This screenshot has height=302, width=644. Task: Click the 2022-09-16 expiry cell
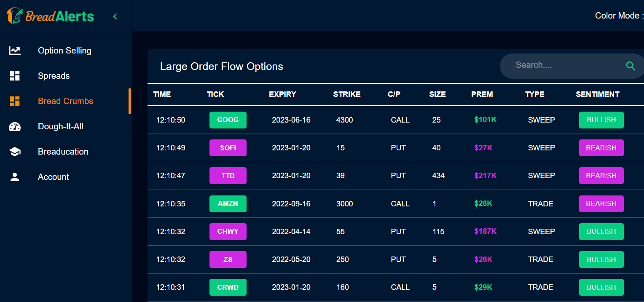[291, 204]
